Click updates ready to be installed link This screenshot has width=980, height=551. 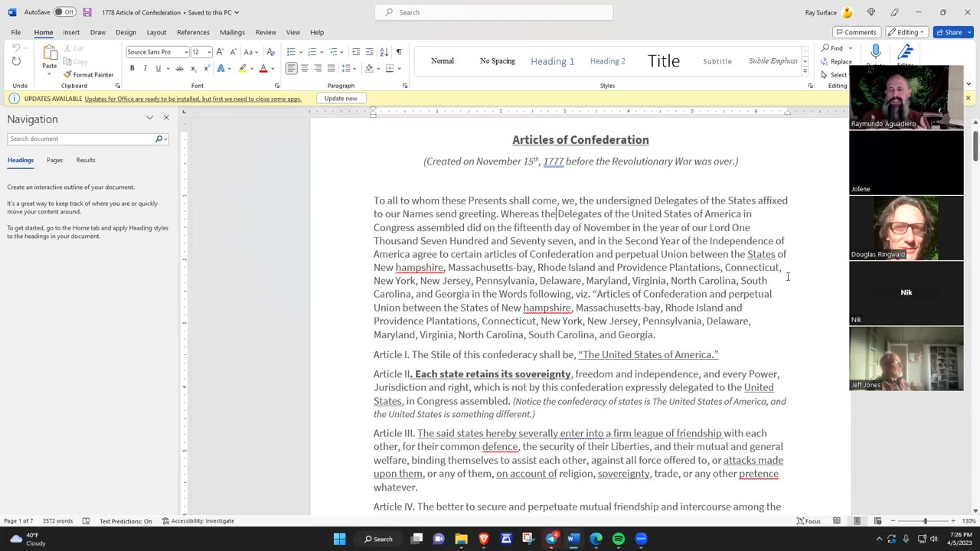tap(193, 99)
